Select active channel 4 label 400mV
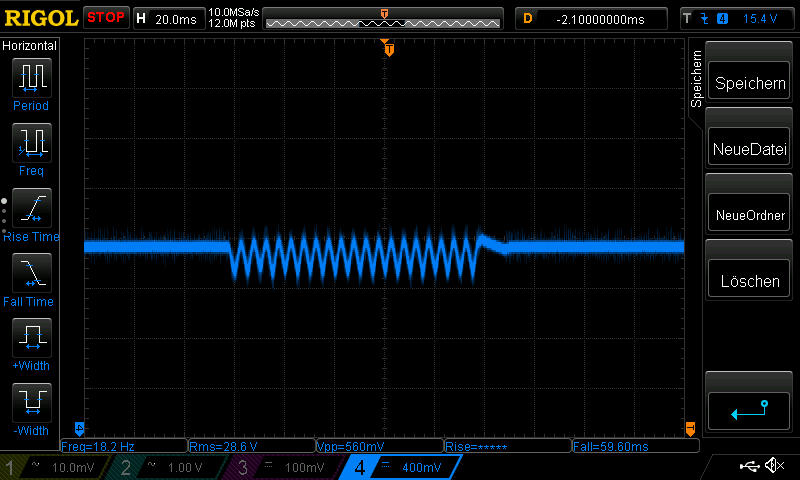 (x=421, y=467)
